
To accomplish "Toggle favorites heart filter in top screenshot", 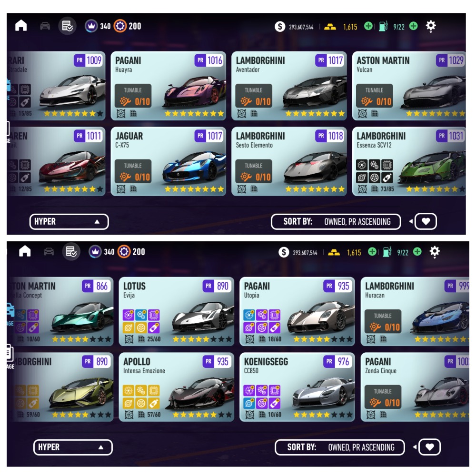I will point(426,221).
